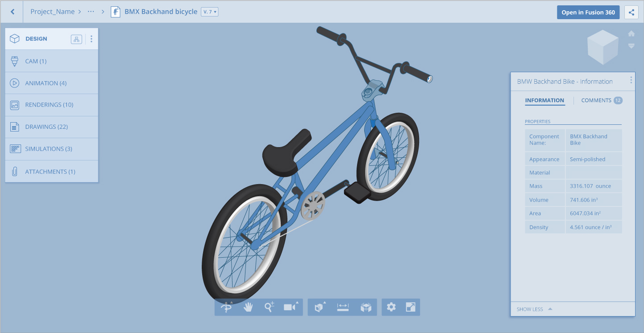Click the Zoom magnifier tool
Screen dimensions: 644x333
269,307
